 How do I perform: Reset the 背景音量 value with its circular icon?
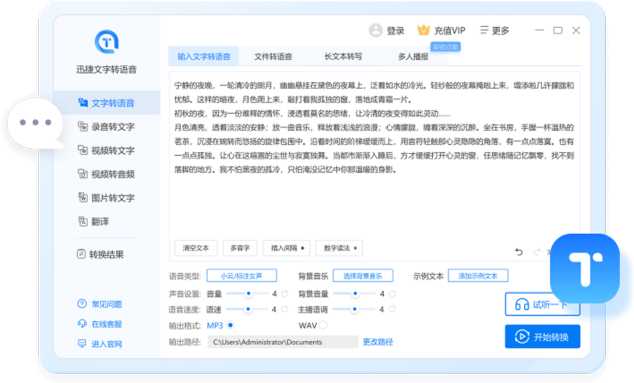click(392, 294)
